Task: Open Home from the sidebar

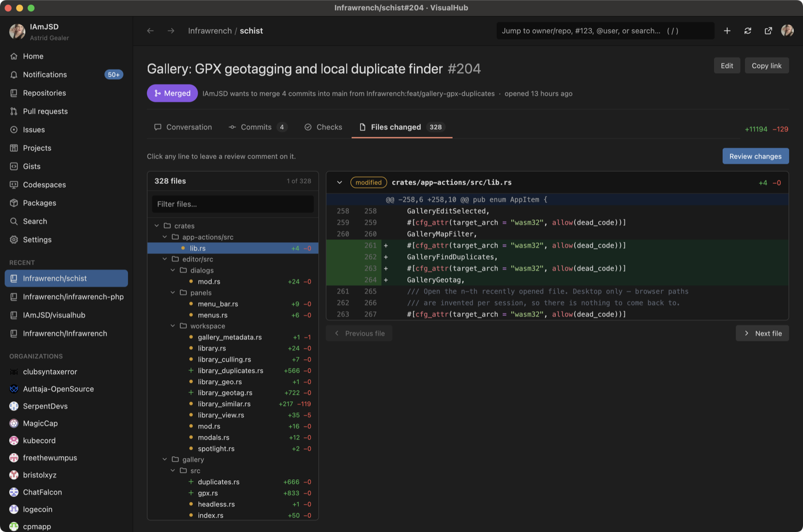Action: click(66, 56)
